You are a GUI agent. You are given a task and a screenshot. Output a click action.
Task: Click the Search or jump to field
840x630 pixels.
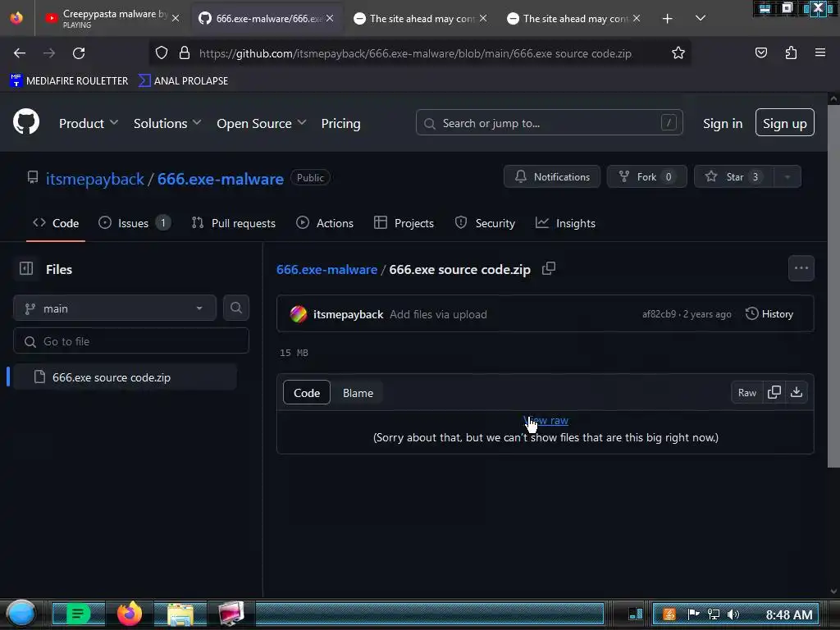click(x=549, y=123)
